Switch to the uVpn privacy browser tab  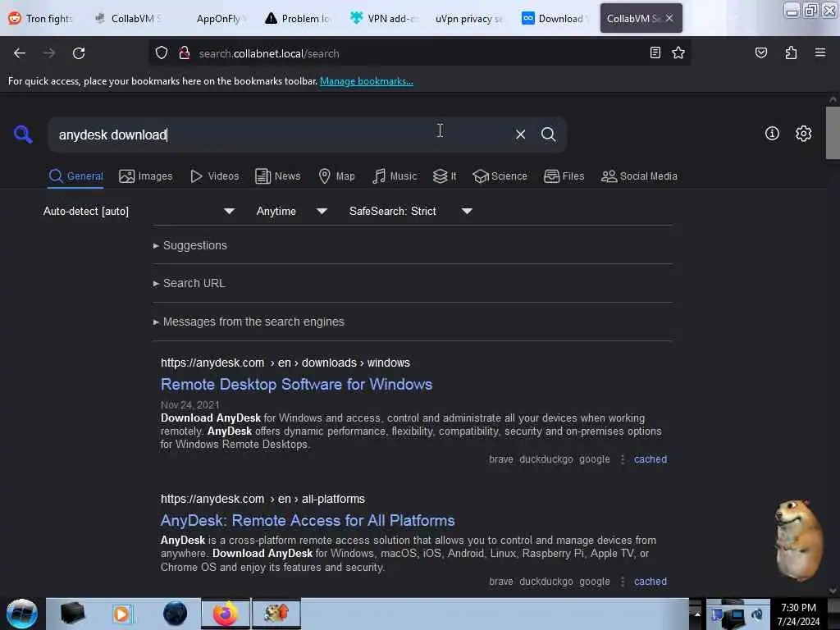click(469, 18)
